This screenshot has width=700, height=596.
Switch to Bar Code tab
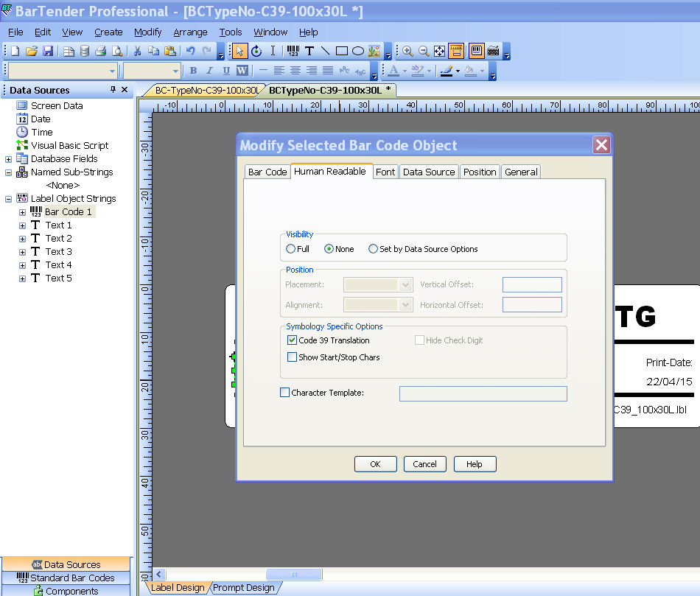click(267, 172)
